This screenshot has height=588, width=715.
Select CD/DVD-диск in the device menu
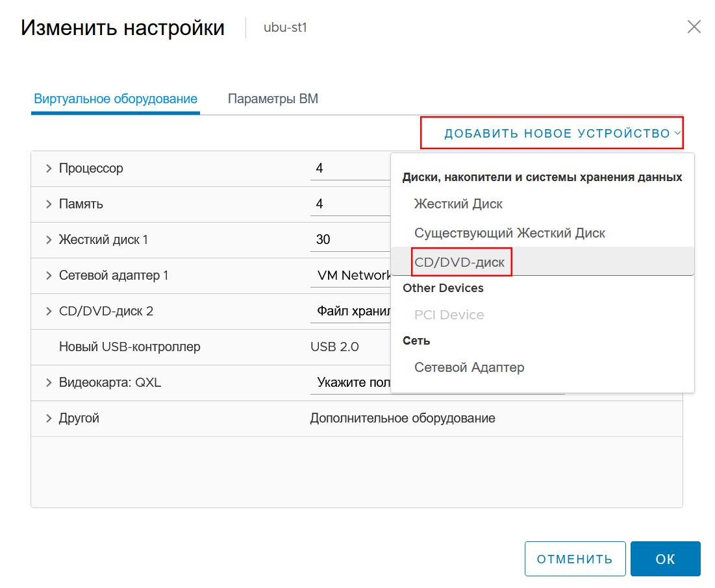pyautogui.click(x=459, y=262)
